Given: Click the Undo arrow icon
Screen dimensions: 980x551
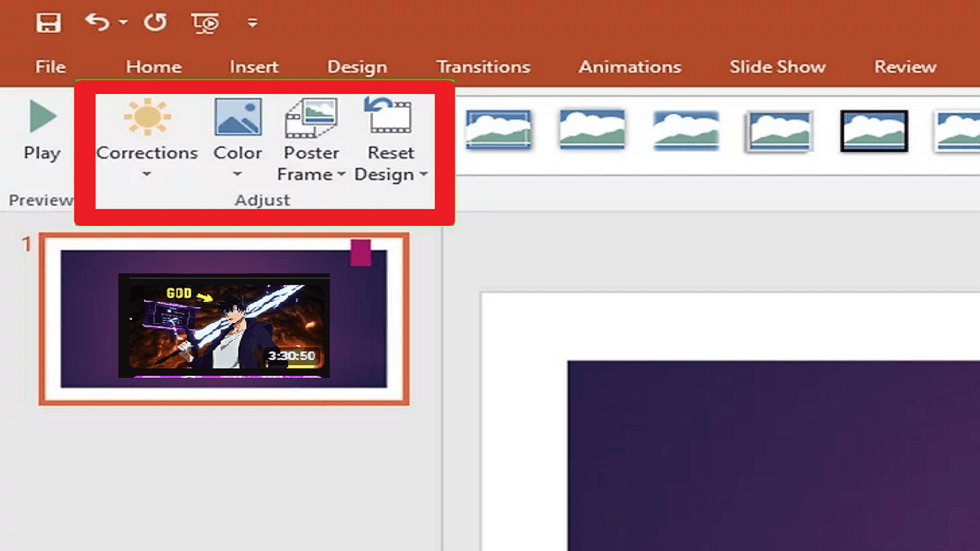Looking at the screenshot, I should click(x=97, y=22).
